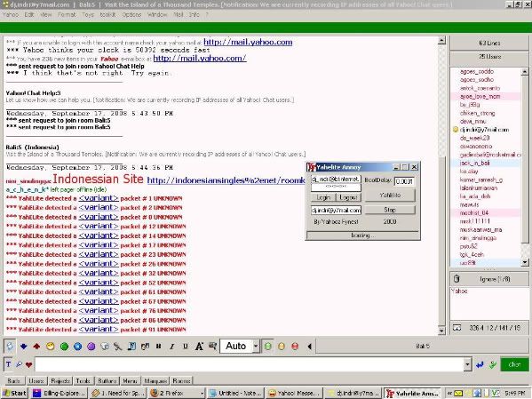532x399 pixels.
Task: Select the yellow status light button
Action: click(282, 347)
